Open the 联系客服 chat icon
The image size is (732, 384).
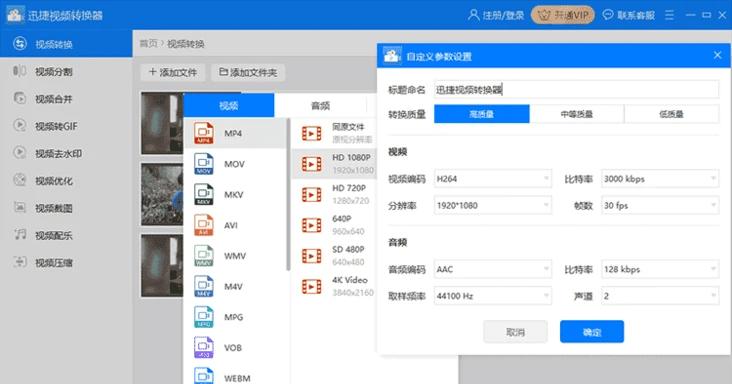608,15
